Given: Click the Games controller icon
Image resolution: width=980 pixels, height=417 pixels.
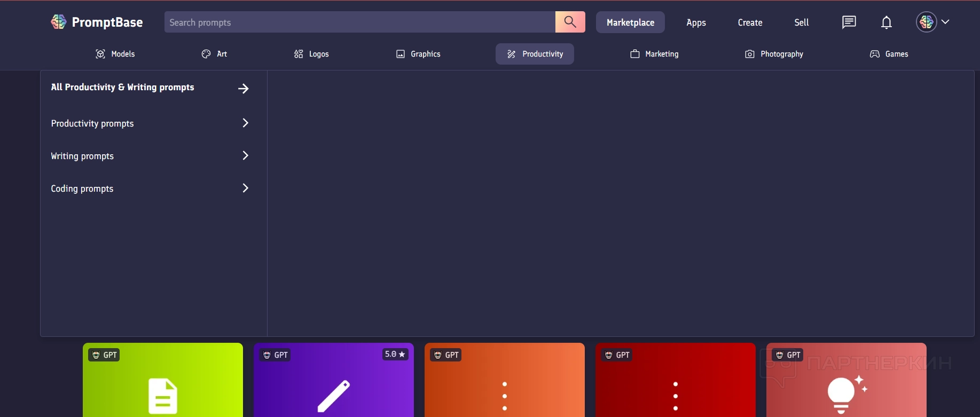Looking at the screenshot, I should 875,54.
